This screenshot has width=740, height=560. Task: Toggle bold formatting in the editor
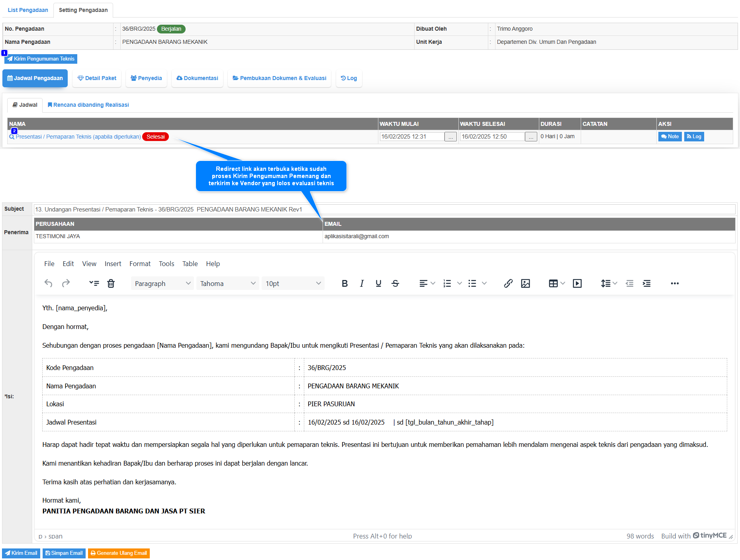pos(345,283)
